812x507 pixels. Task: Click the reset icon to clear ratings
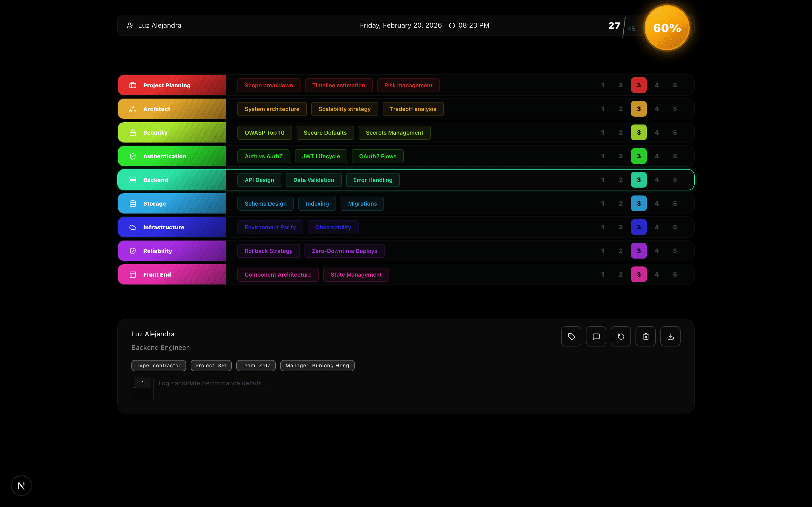tap(621, 336)
